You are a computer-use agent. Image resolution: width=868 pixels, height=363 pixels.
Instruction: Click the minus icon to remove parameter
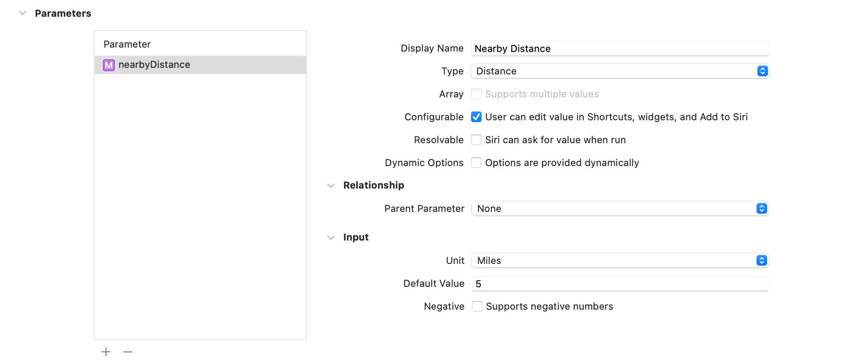(128, 352)
